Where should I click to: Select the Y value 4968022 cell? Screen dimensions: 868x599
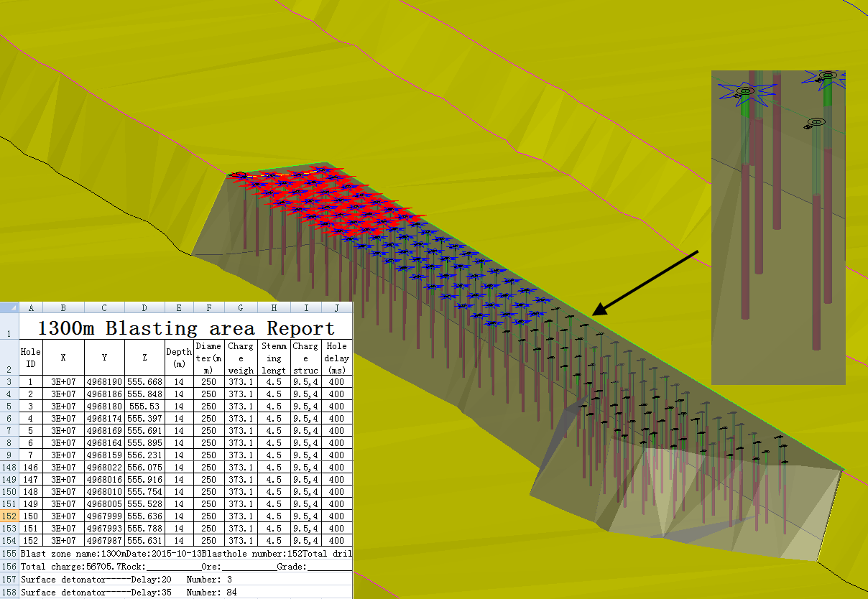point(104,468)
